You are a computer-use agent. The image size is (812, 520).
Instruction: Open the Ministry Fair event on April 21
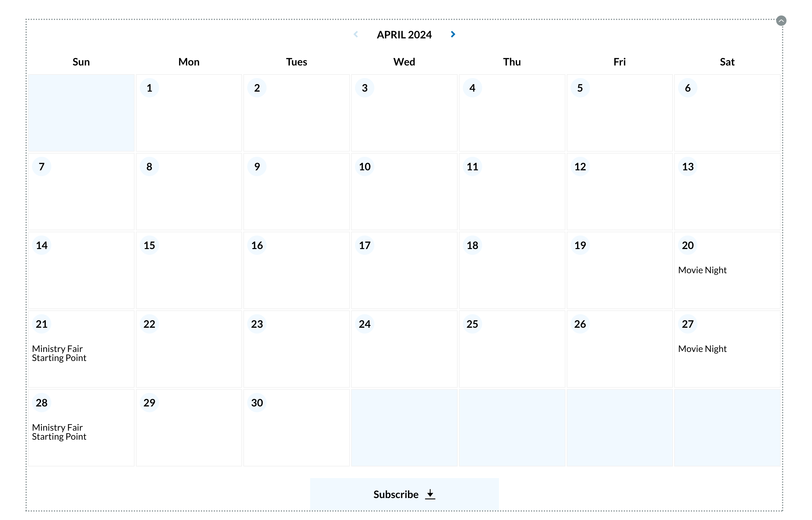(x=57, y=348)
